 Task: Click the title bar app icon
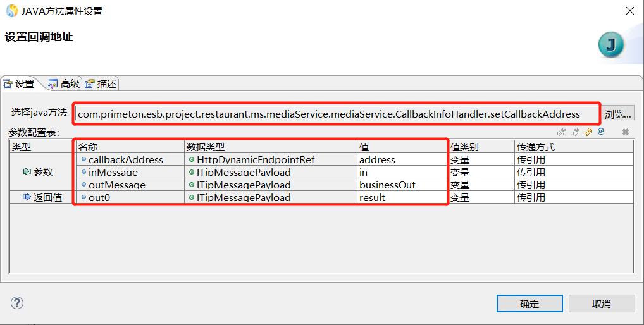[12, 11]
